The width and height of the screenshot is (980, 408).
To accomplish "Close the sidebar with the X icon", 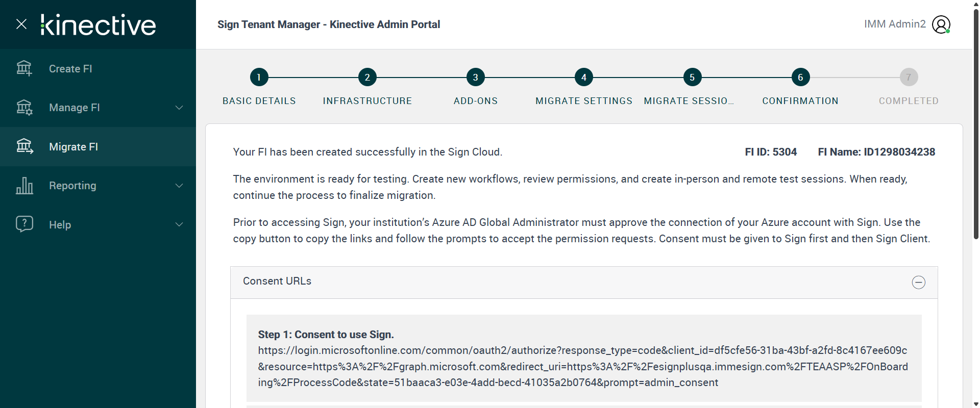I will 21,24.
